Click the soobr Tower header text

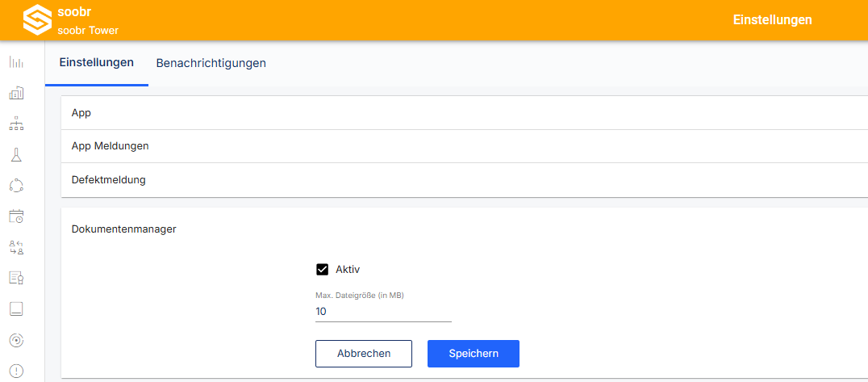[x=88, y=31]
